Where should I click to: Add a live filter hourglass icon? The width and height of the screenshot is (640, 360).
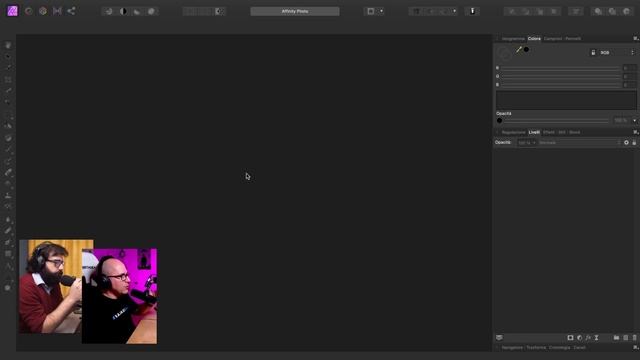point(596,338)
